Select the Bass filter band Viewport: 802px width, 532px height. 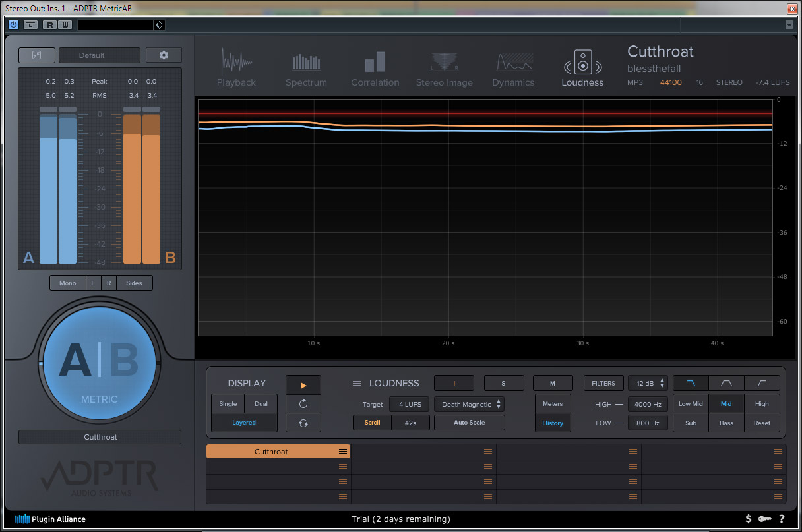coord(726,423)
